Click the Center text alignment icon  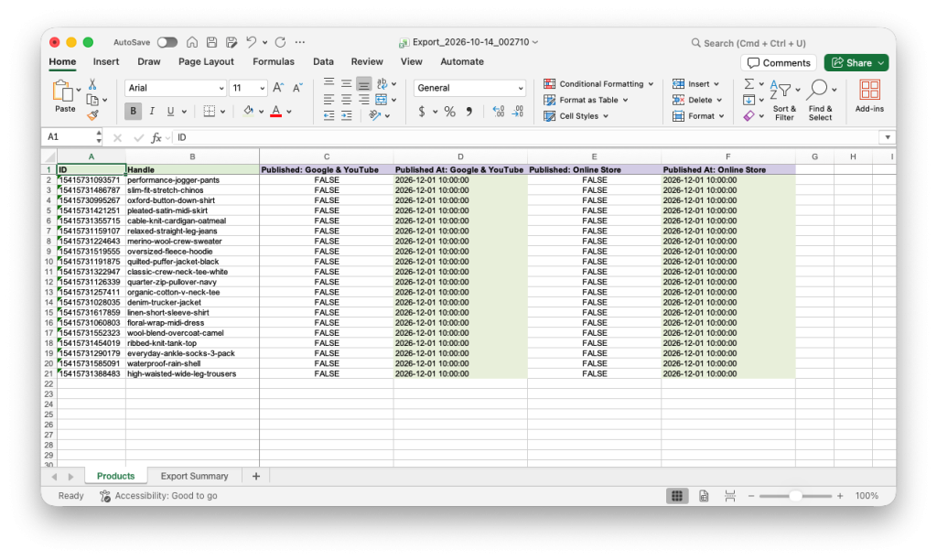click(x=346, y=99)
